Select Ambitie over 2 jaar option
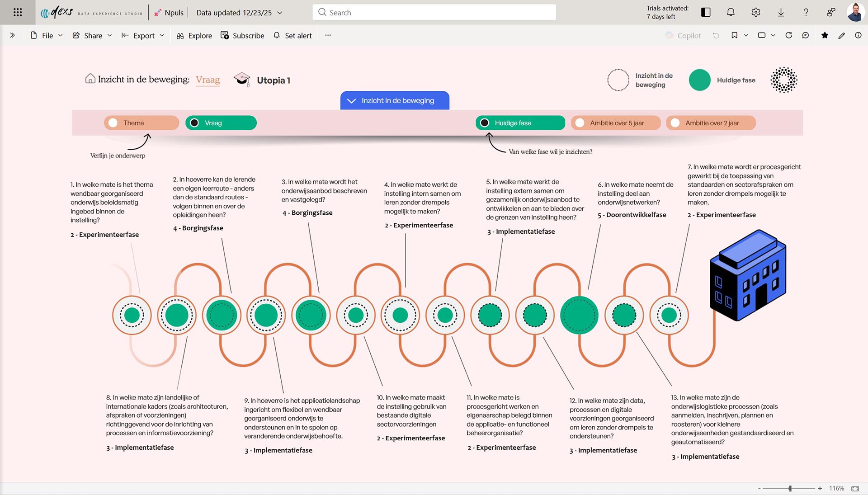 pos(675,123)
